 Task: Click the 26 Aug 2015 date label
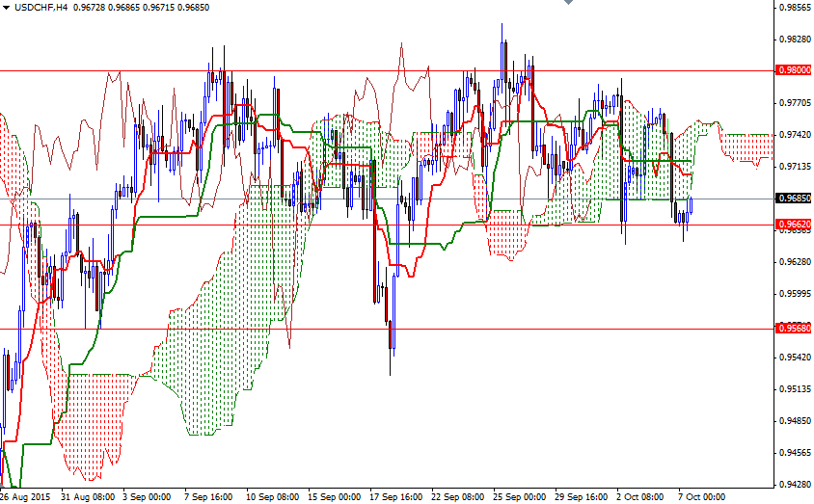click(26, 497)
